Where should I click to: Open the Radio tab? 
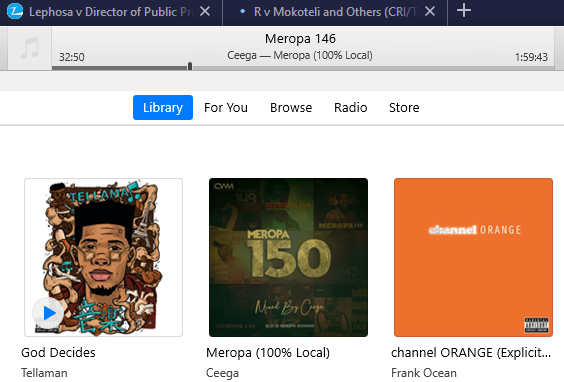(351, 108)
